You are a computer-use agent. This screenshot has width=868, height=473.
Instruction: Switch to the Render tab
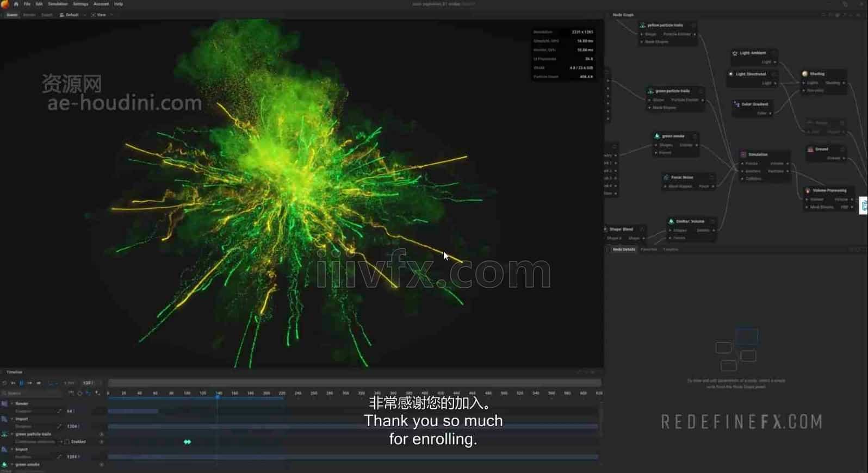click(29, 15)
